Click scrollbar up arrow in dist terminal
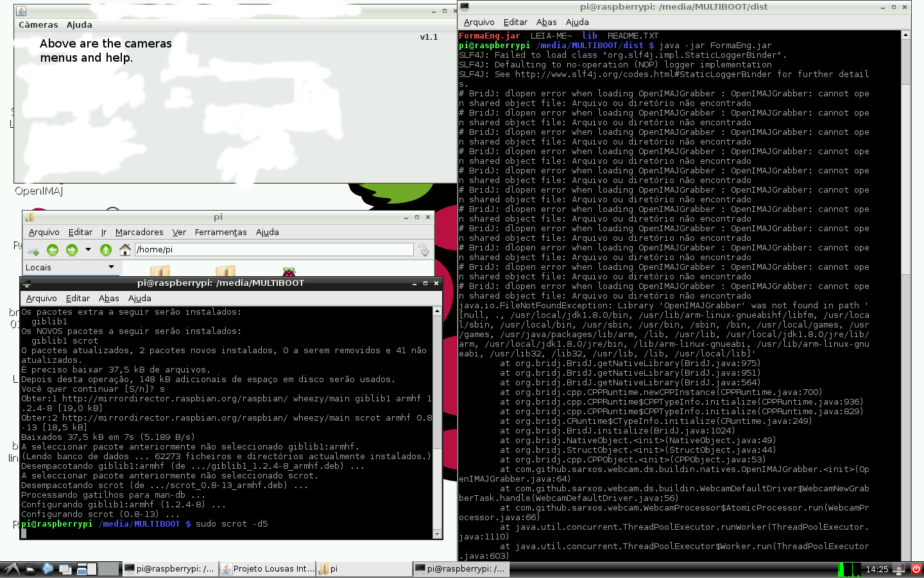This screenshot has width=924, height=578. tap(906, 35)
